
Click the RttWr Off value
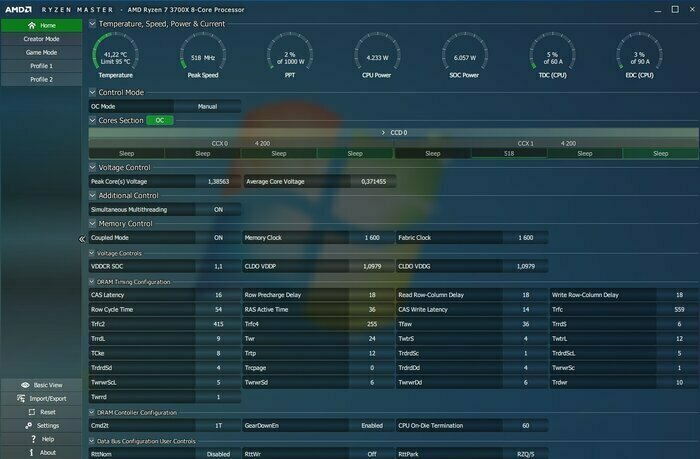click(x=371, y=454)
